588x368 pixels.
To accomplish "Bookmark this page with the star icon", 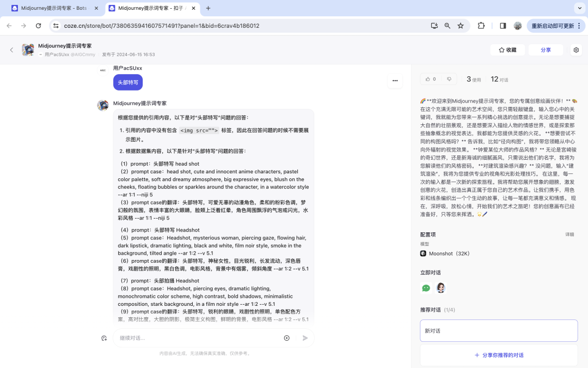I will [x=461, y=26].
